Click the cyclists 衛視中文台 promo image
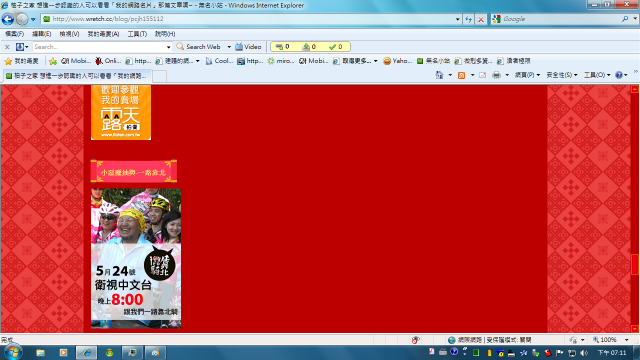This screenshot has height=360, width=640. [x=136, y=258]
